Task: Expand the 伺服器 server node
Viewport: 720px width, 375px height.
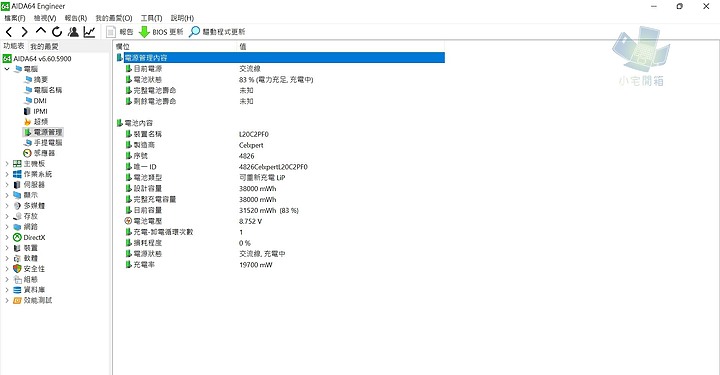Action: tap(7, 185)
